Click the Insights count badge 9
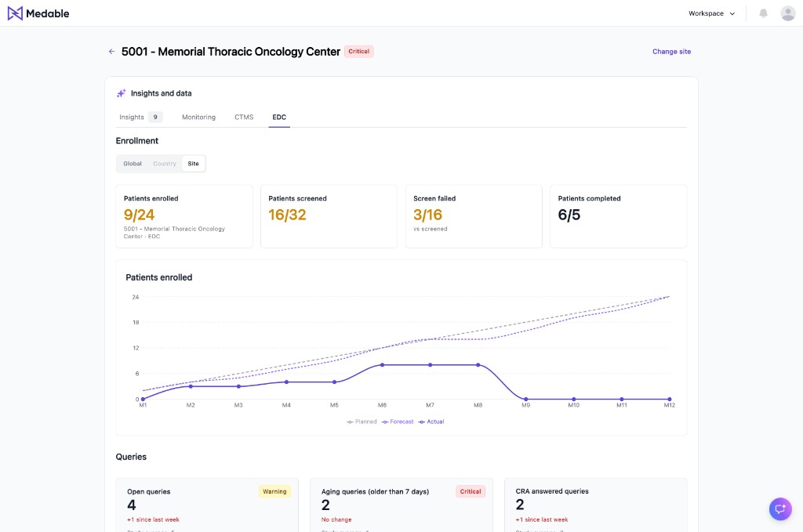Screen dimensions: 803x532 pyautogui.click(x=155, y=118)
